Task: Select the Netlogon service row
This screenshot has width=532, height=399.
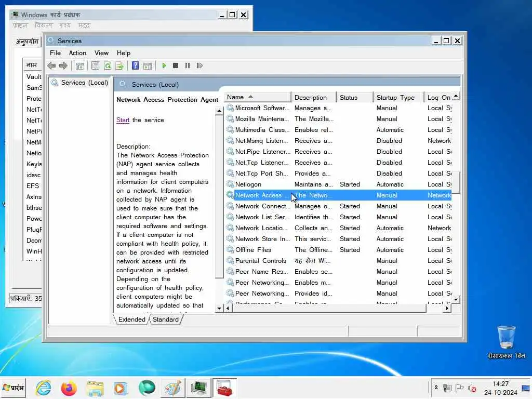Action: coord(338,184)
